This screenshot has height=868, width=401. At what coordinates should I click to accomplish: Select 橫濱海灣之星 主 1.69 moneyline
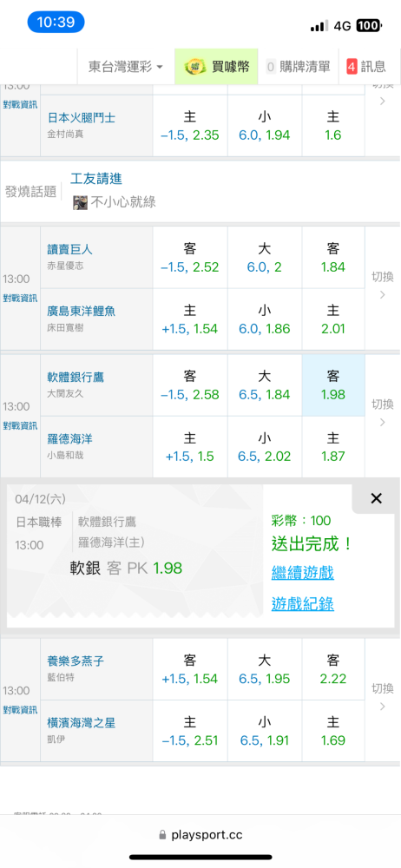[x=333, y=731]
